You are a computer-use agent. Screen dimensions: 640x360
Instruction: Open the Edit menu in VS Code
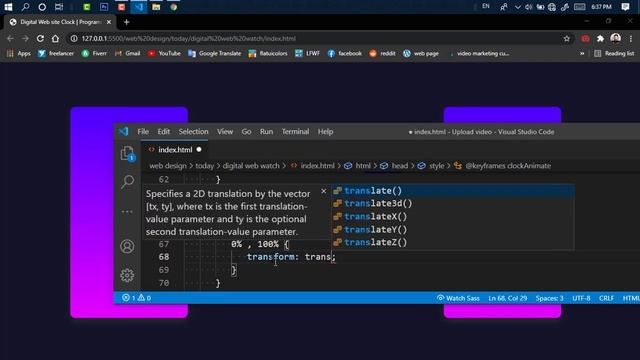(164, 131)
